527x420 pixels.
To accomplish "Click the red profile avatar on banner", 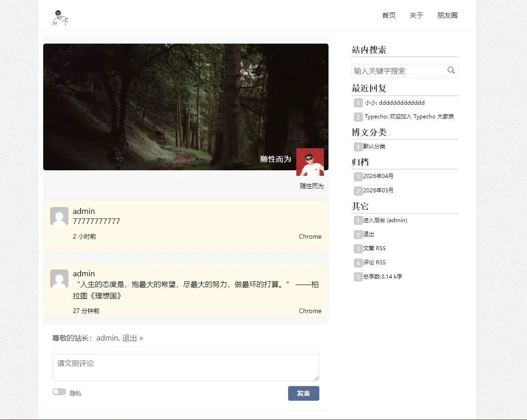I will pyautogui.click(x=310, y=162).
